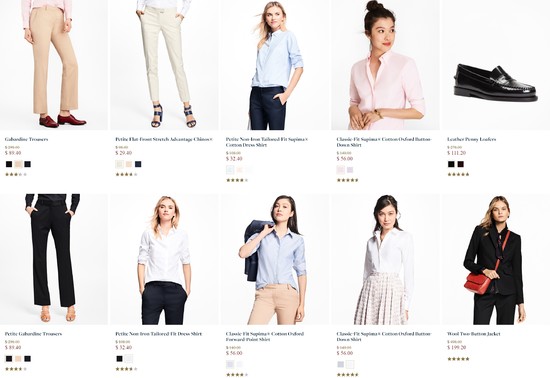
Task: Open Petite Non-Iron Tailored Fit Supima Dress Shirt
Action: coord(267,142)
